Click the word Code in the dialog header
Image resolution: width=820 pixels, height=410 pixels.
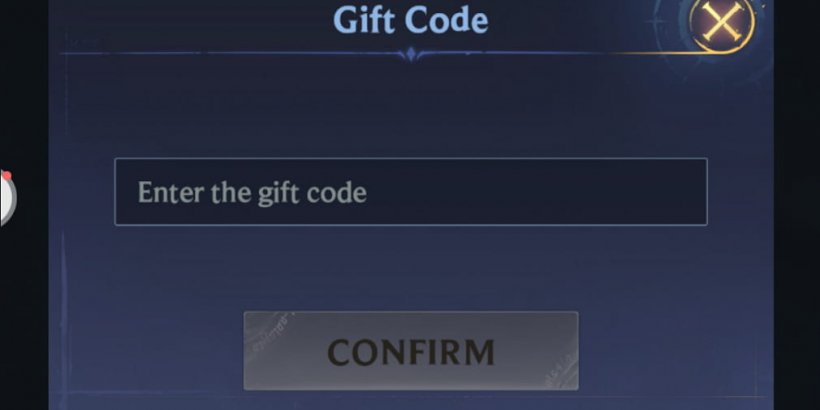(x=446, y=20)
